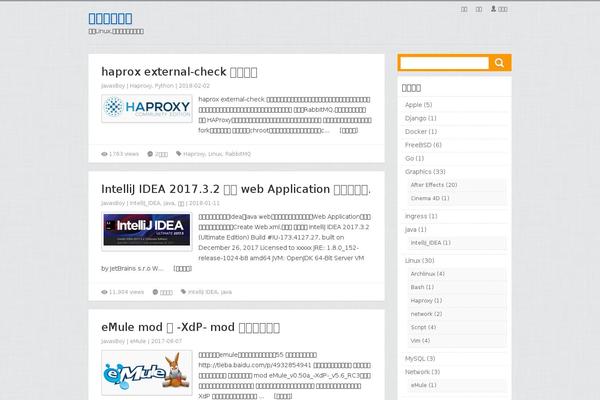Click the read-more link of the haprox excerpt

349,131
